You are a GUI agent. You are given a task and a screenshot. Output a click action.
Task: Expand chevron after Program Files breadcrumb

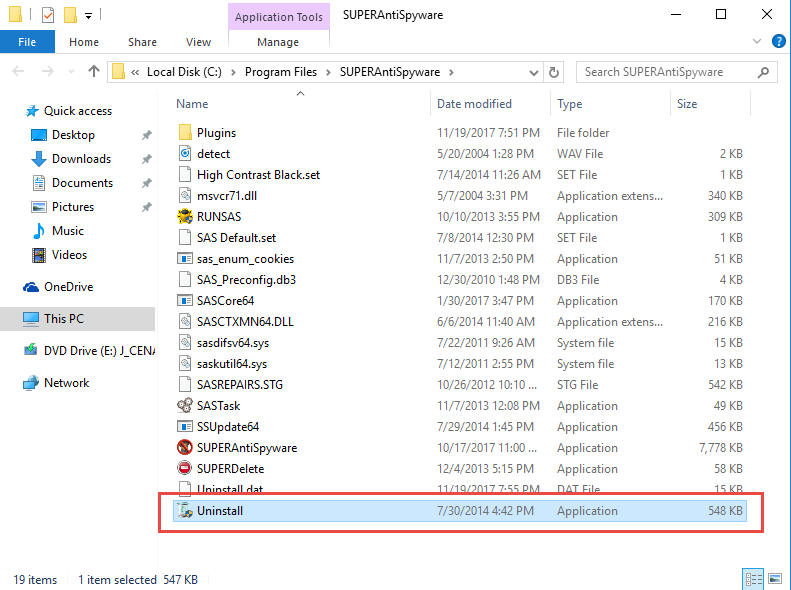[328, 72]
